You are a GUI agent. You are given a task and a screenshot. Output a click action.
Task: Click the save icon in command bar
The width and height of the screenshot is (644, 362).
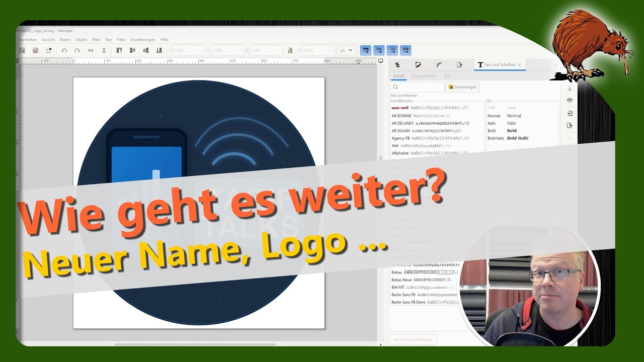570,88
